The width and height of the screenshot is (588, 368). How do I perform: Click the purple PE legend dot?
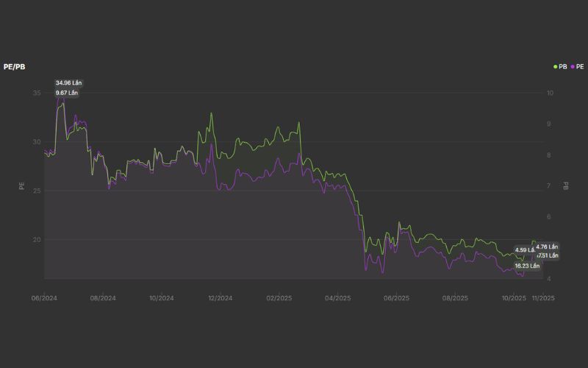(x=573, y=66)
